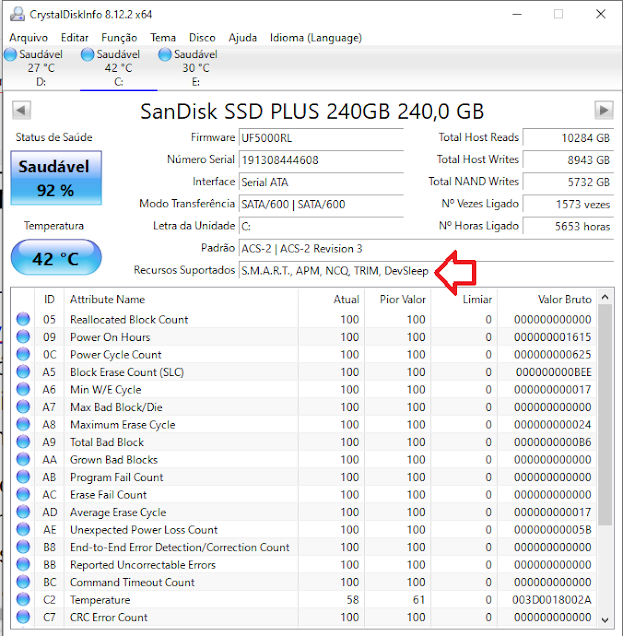Click the Limiar column header
The height and width of the screenshot is (636, 623).
click(x=464, y=299)
